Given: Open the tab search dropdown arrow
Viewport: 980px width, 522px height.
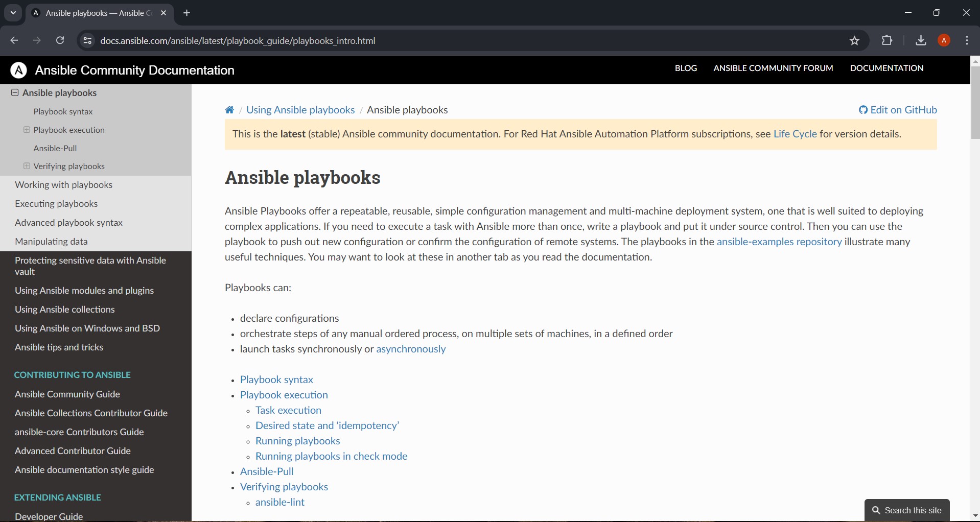Looking at the screenshot, I should point(13,13).
